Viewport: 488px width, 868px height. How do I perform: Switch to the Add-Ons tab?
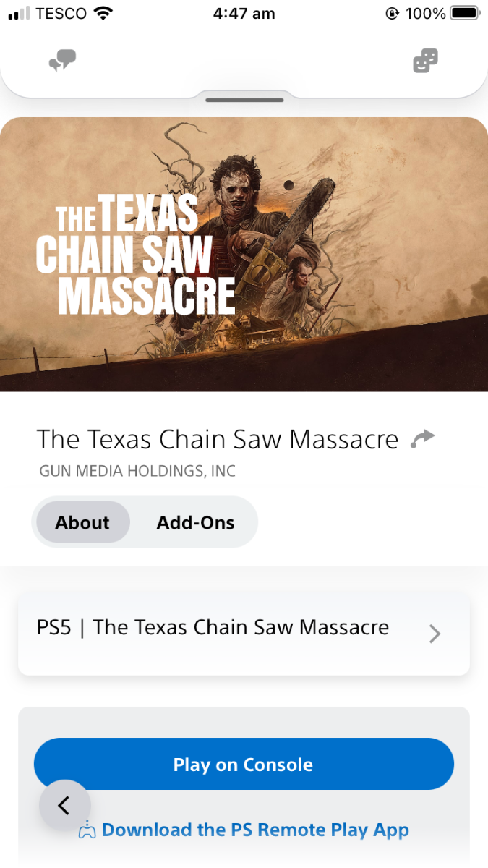195,522
